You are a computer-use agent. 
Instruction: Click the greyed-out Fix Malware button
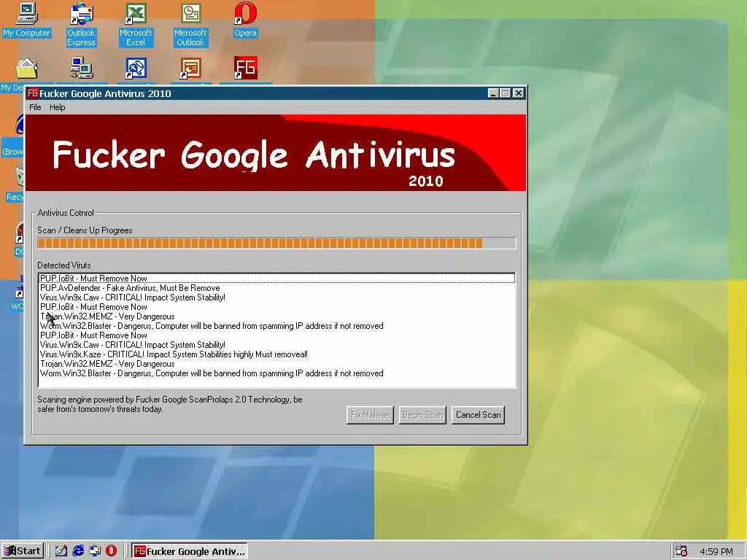(x=370, y=415)
